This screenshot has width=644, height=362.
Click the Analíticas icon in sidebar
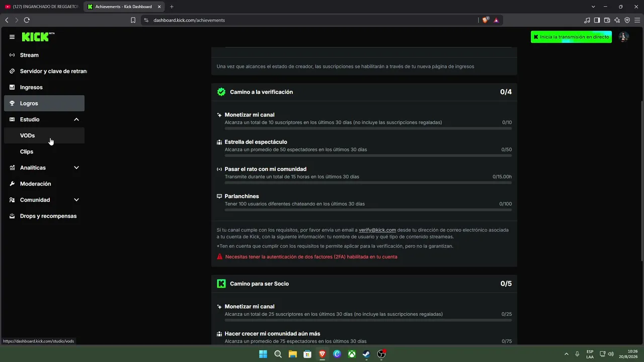12,167
